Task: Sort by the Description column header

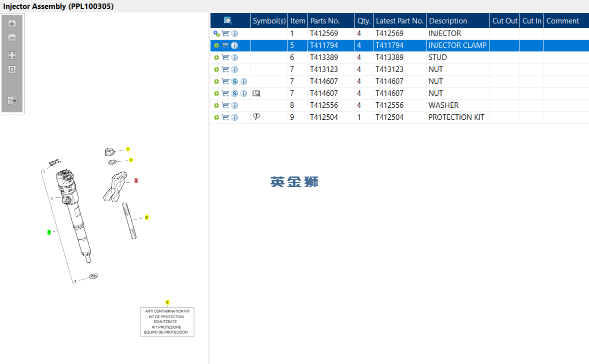Action: (458, 20)
